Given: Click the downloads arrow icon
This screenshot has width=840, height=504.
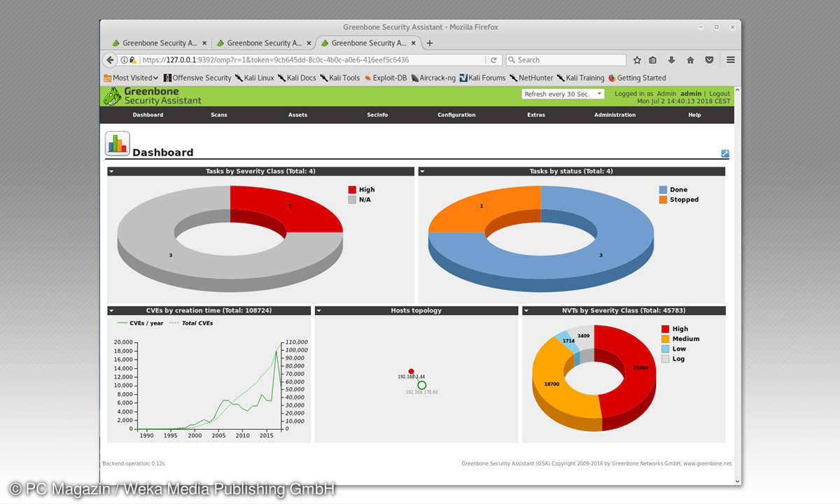Looking at the screenshot, I should pos(671,60).
